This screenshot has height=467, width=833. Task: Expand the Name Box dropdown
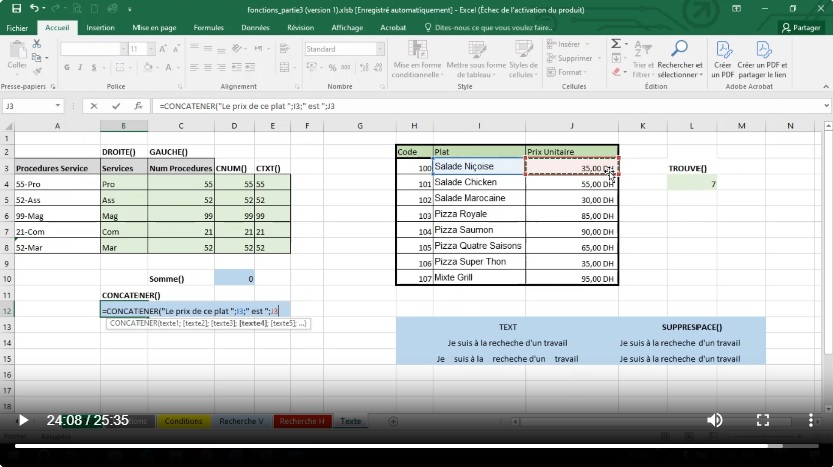(57, 106)
